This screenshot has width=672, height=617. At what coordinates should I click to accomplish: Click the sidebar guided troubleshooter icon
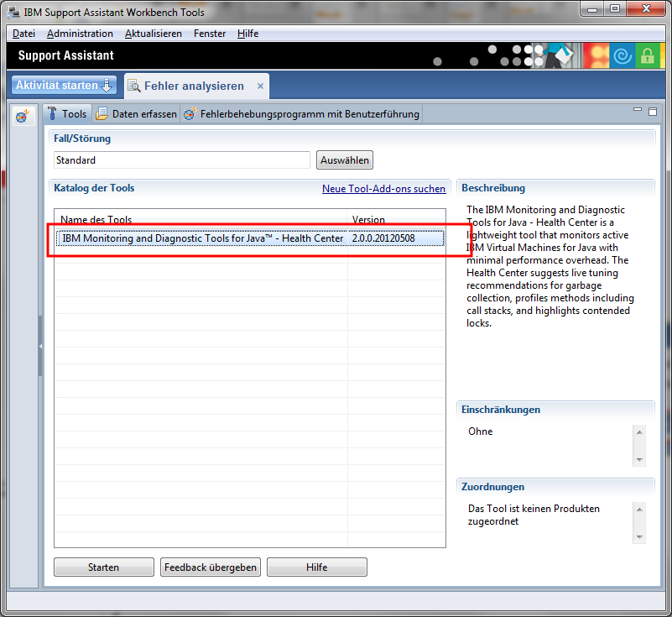(x=23, y=115)
